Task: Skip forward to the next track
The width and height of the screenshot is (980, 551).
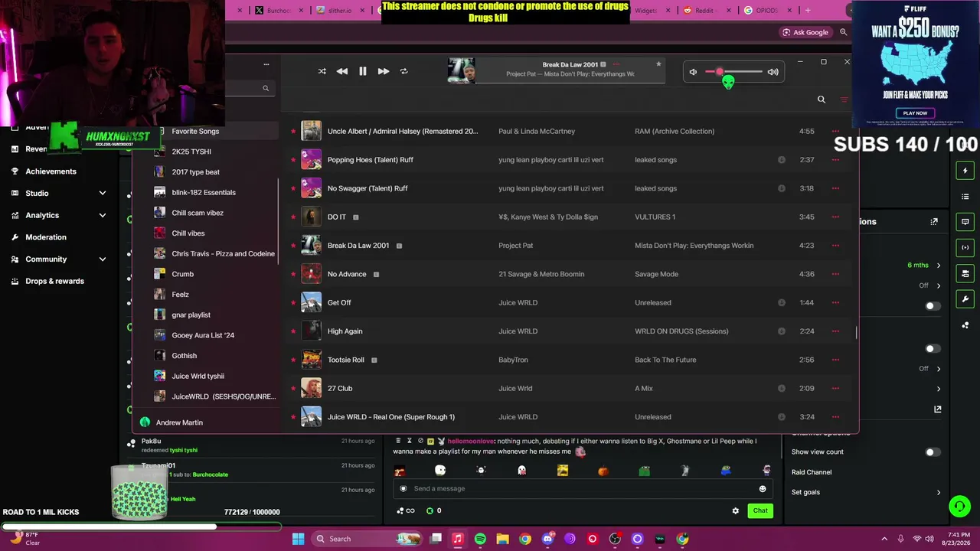Action: tap(384, 71)
